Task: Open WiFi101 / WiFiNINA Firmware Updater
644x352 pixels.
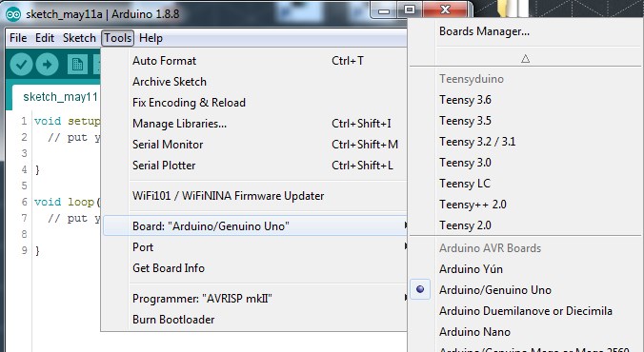Action: click(x=253, y=196)
